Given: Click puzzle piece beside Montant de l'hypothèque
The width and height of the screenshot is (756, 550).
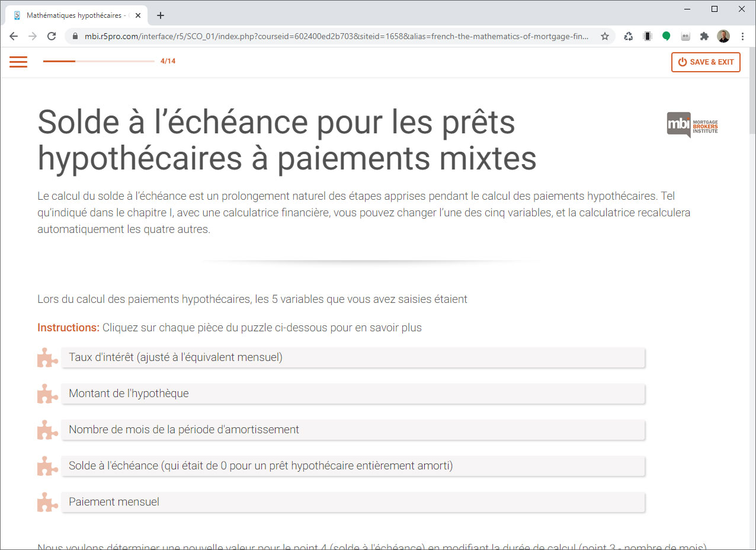Looking at the screenshot, I should (x=47, y=394).
